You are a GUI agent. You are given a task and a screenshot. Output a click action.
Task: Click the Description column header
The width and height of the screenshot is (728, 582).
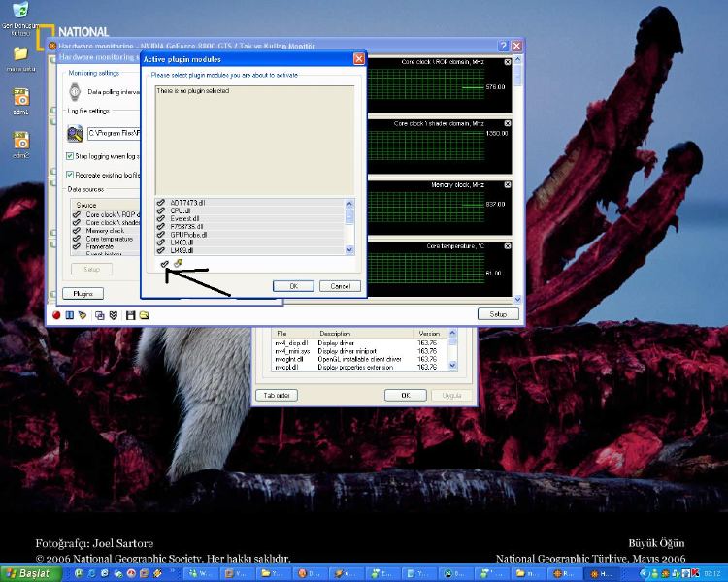coord(365,334)
